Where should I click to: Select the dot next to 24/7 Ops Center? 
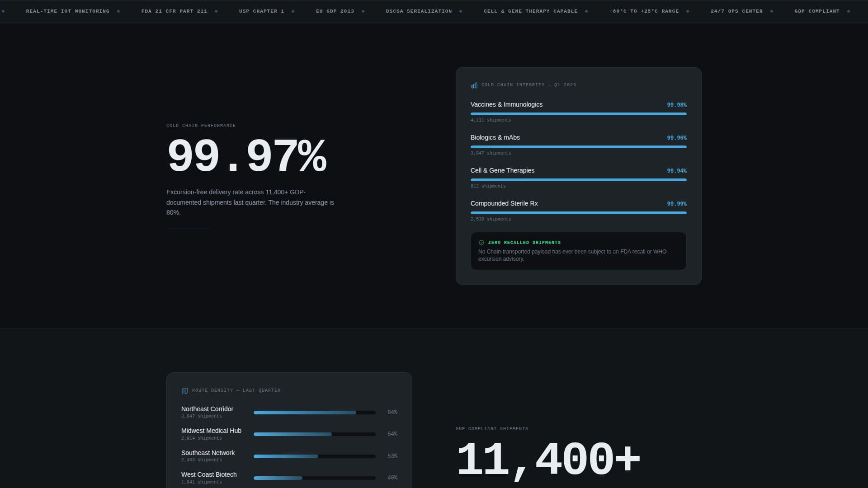click(773, 11)
